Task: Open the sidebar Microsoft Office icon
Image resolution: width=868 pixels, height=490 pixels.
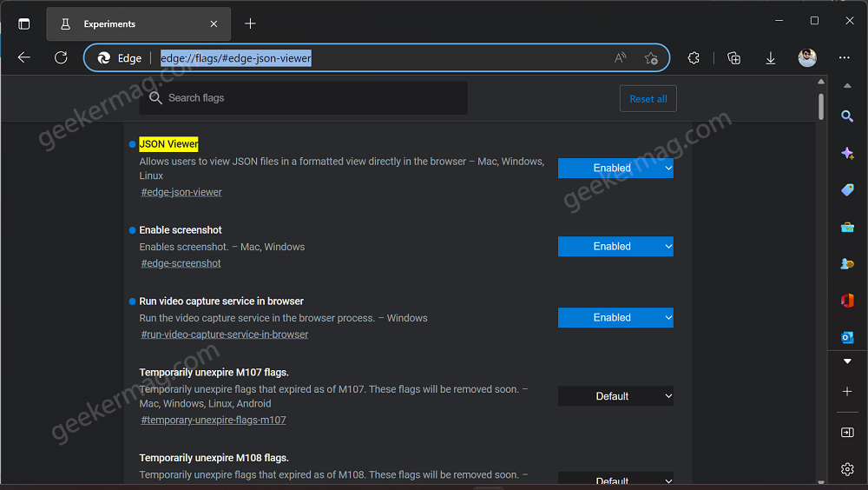Action: point(847,301)
